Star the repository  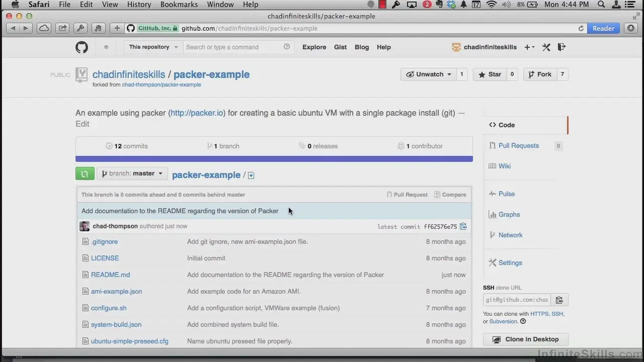click(490, 74)
